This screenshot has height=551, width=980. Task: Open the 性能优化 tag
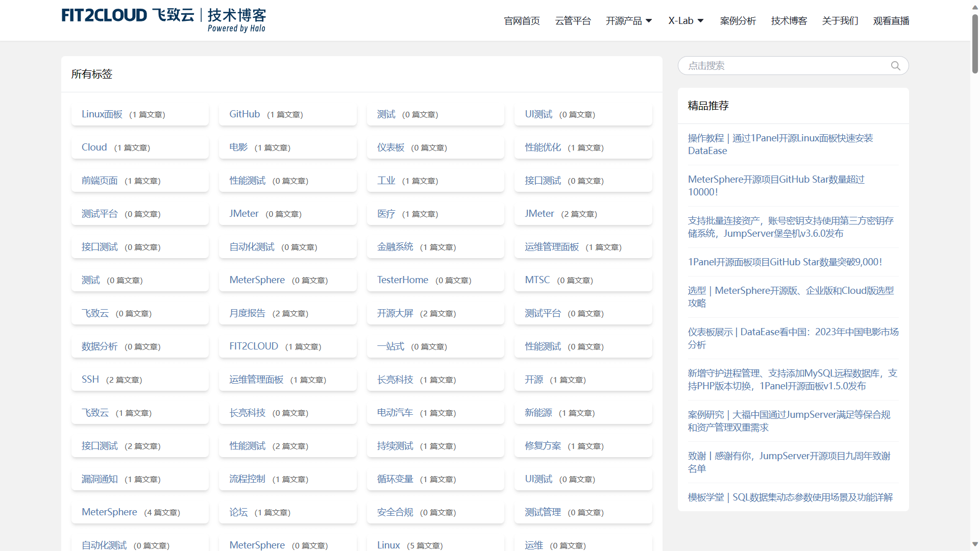click(543, 147)
